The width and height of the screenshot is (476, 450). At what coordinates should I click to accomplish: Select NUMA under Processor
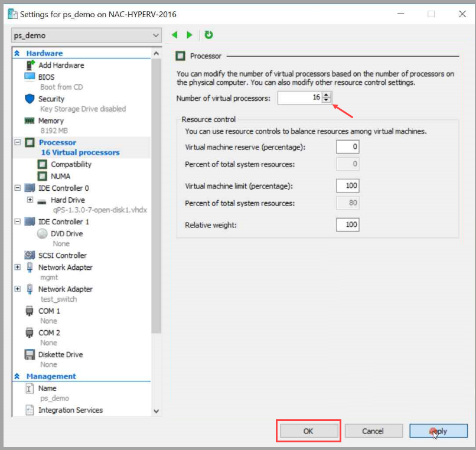(x=60, y=176)
